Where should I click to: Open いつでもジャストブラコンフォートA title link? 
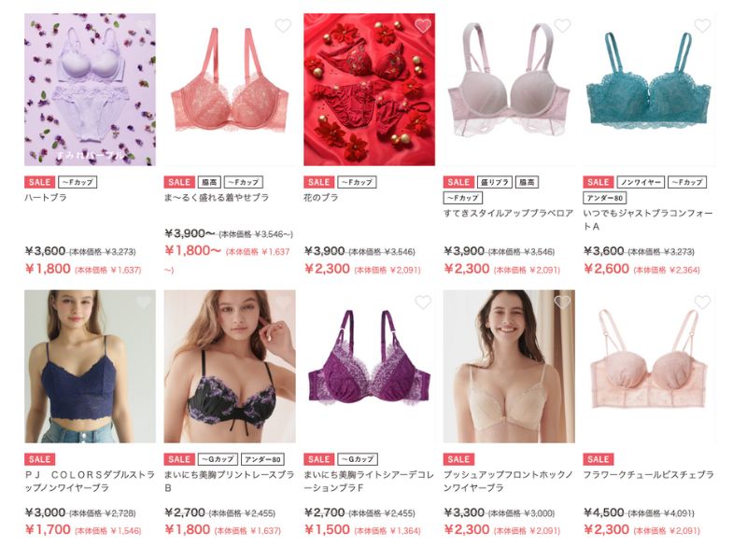[648, 220]
